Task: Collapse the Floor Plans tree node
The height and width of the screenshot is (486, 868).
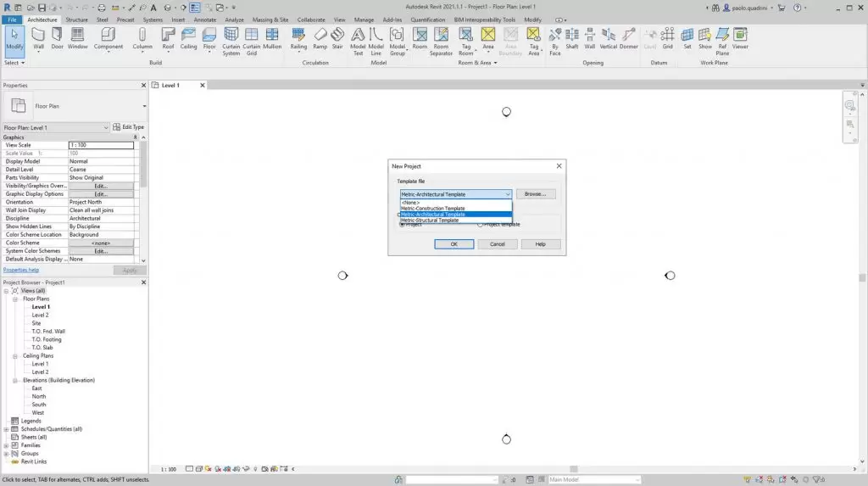Action: pos(15,299)
